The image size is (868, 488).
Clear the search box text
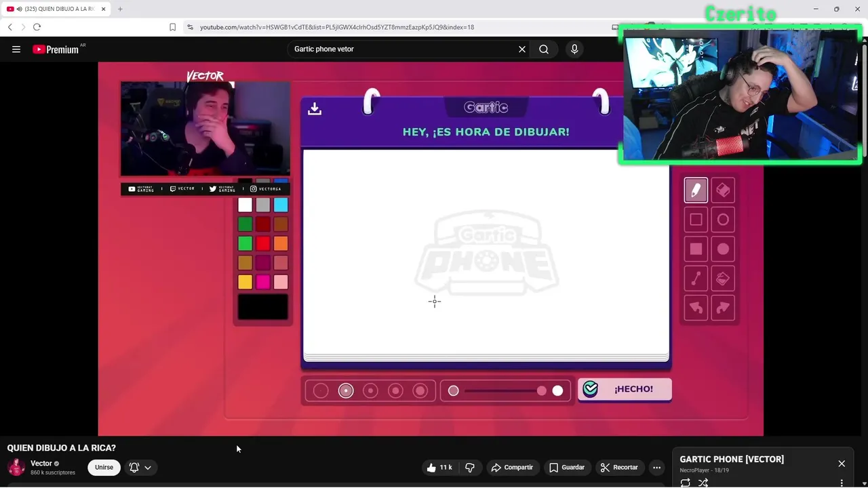click(522, 49)
